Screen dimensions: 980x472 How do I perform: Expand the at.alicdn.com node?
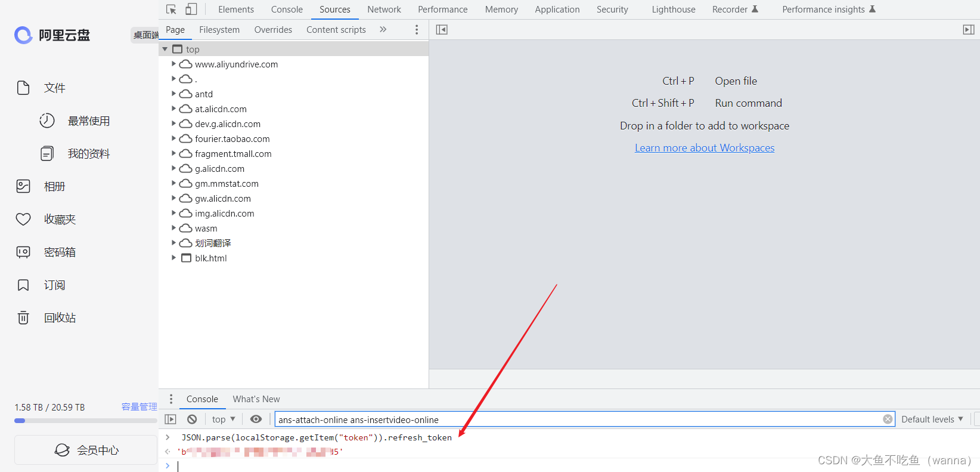(173, 109)
